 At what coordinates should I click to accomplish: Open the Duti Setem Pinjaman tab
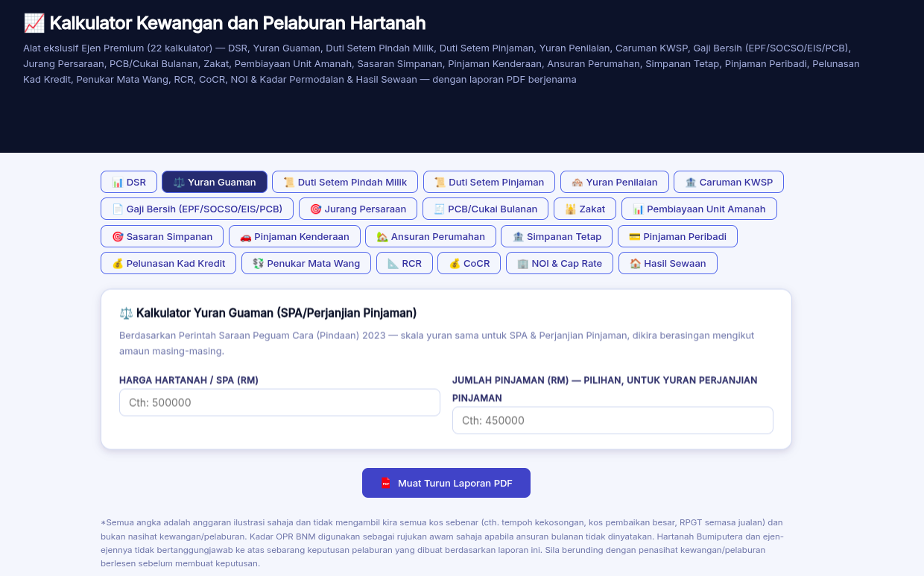point(489,182)
